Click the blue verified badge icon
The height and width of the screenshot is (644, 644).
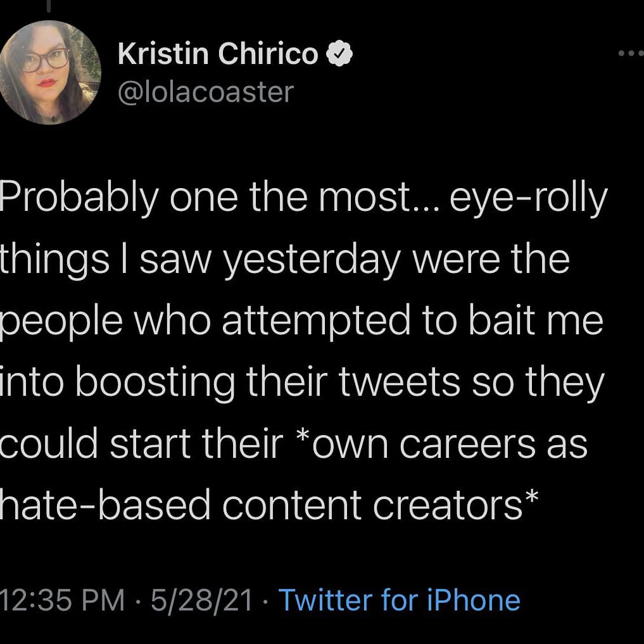pos(339,56)
